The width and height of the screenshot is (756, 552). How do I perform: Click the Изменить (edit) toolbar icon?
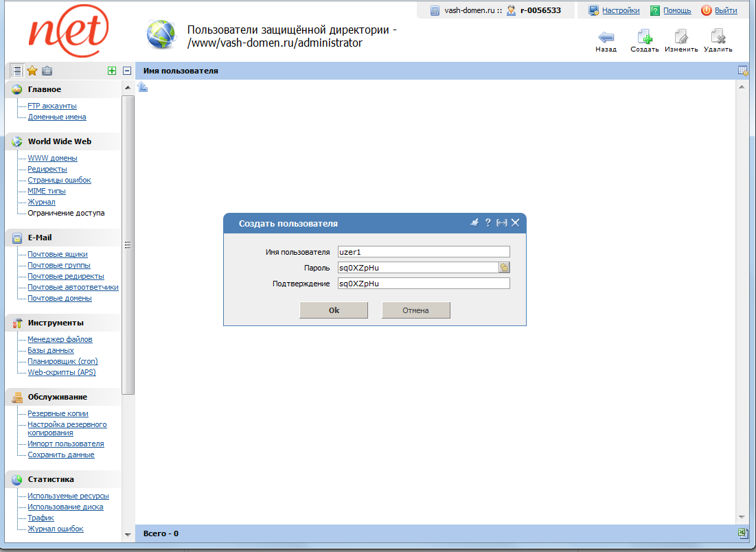coord(680,36)
